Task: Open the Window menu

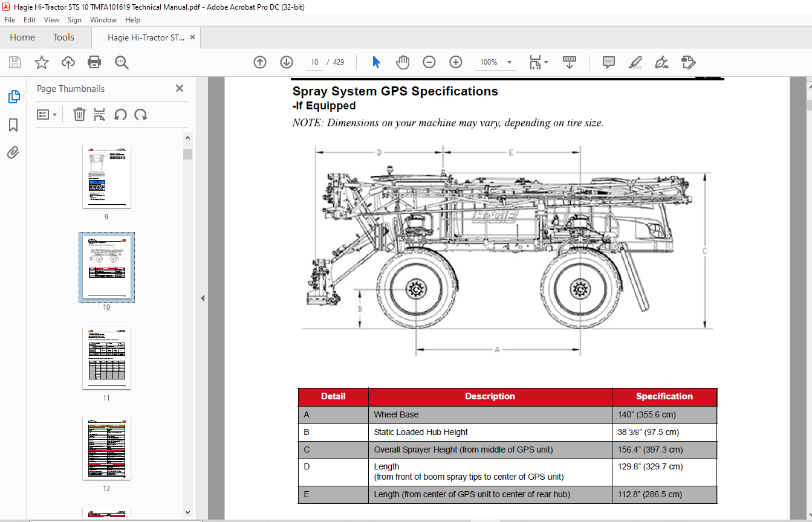Action: tap(103, 20)
